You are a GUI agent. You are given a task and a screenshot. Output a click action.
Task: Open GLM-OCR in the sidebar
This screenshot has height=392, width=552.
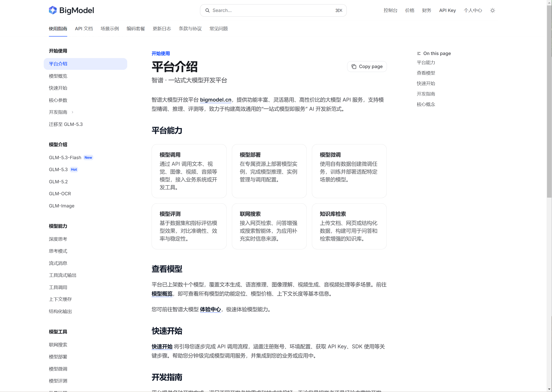coord(60,194)
